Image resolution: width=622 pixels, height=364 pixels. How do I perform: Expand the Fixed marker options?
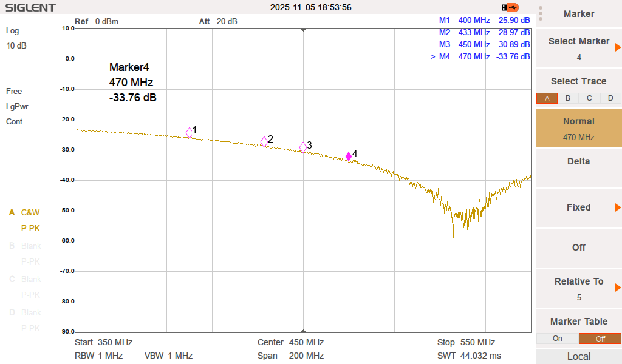coord(578,207)
